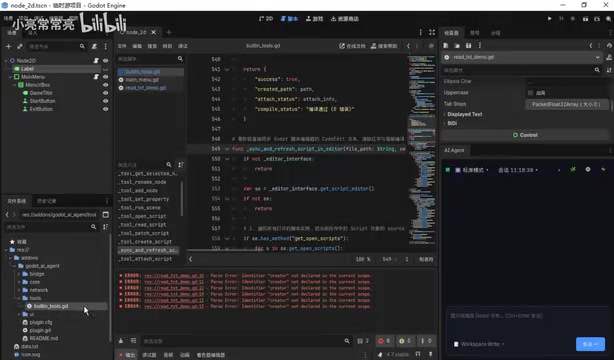Image resolution: width=614 pixels, height=360 pixels.
Task: Toggle distraction-free mode in script editor
Action: pyautogui.click(x=432, y=32)
